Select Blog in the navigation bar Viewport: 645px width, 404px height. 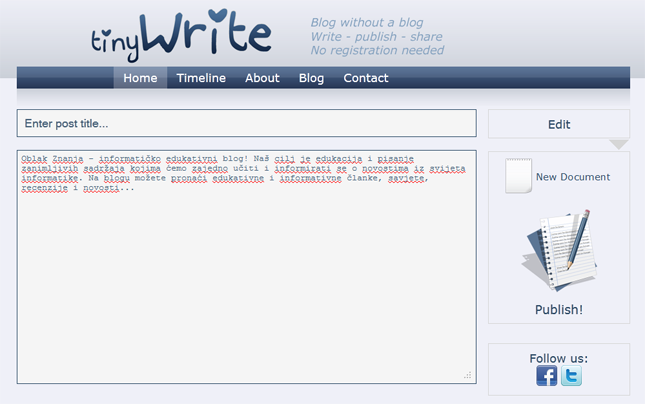311,78
